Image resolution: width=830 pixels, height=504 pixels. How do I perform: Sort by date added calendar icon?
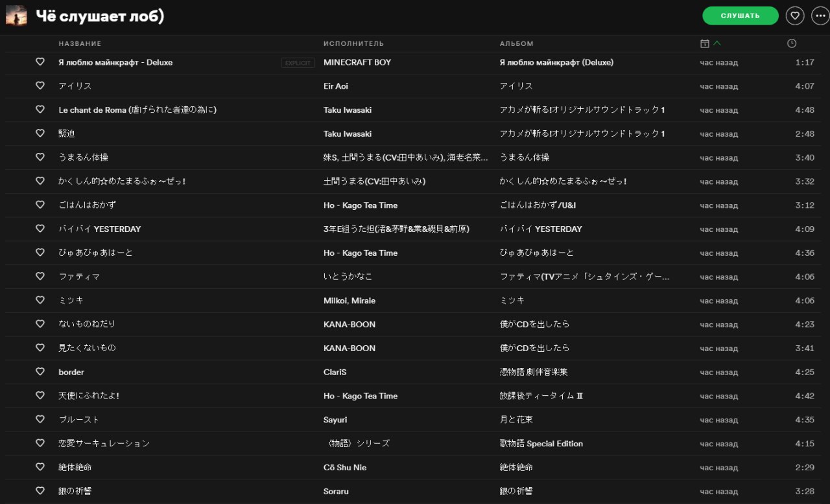(704, 43)
